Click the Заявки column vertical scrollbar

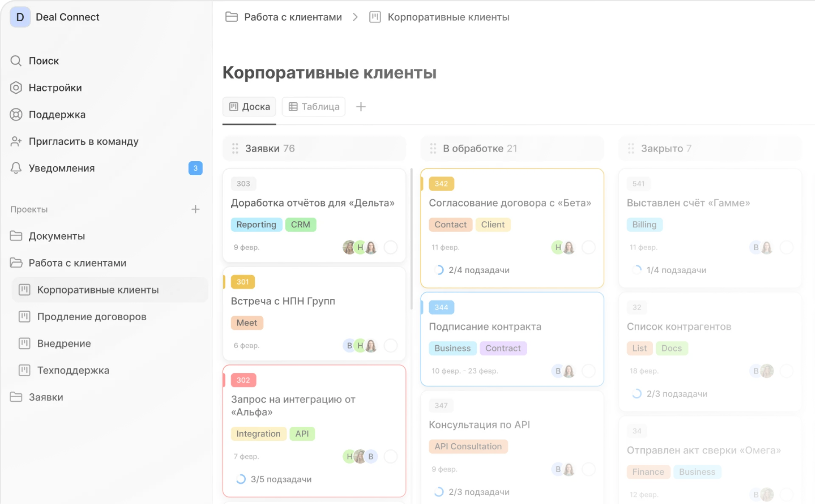[x=411, y=239]
